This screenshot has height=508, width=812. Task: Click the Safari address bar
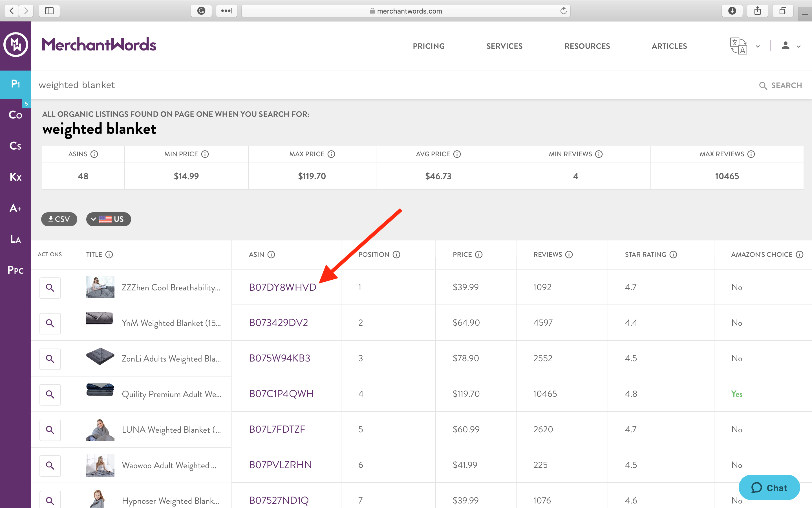click(406, 11)
